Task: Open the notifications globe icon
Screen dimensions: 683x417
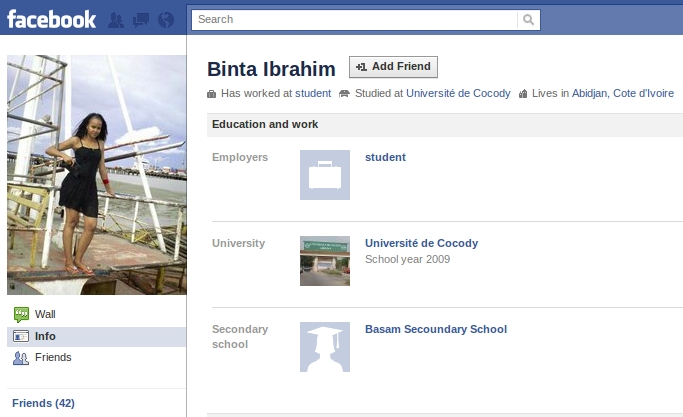Action: click(166, 20)
